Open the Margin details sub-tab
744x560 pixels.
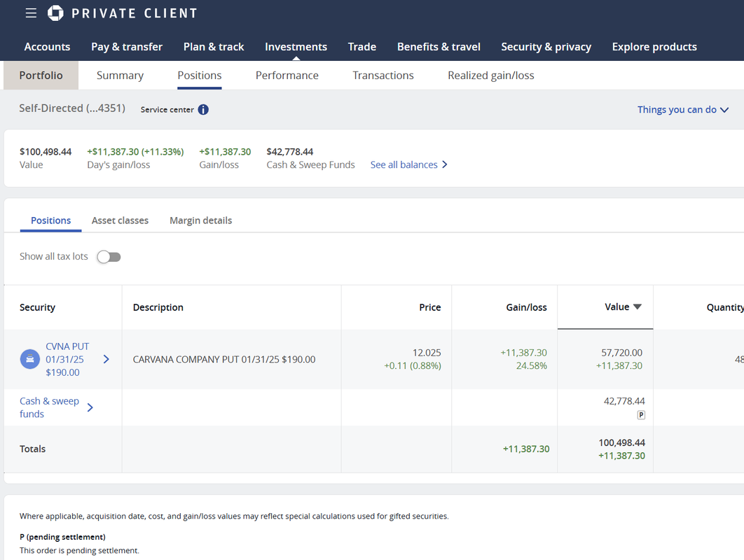(x=200, y=220)
